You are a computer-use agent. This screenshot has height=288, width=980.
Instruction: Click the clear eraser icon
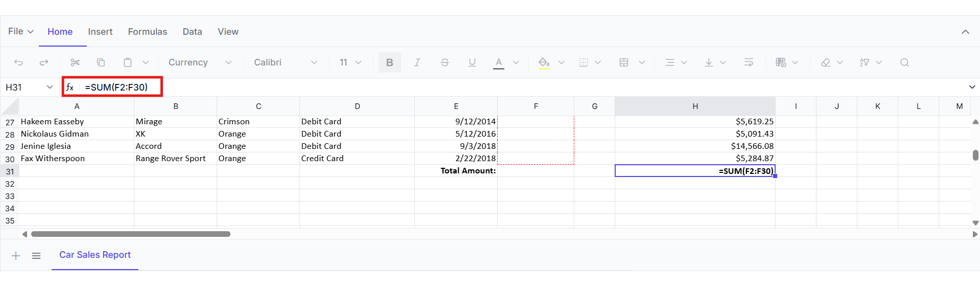pyautogui.click(x=825, y=62)
